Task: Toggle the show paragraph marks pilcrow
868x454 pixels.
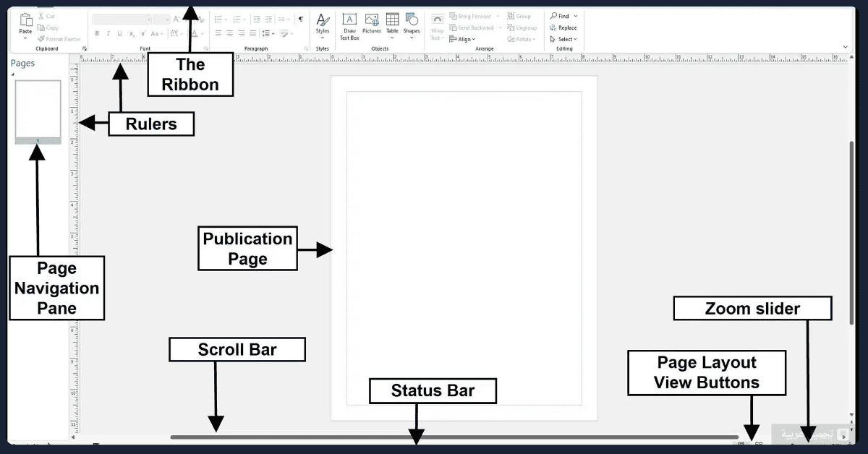Action: tap(301, 19)
